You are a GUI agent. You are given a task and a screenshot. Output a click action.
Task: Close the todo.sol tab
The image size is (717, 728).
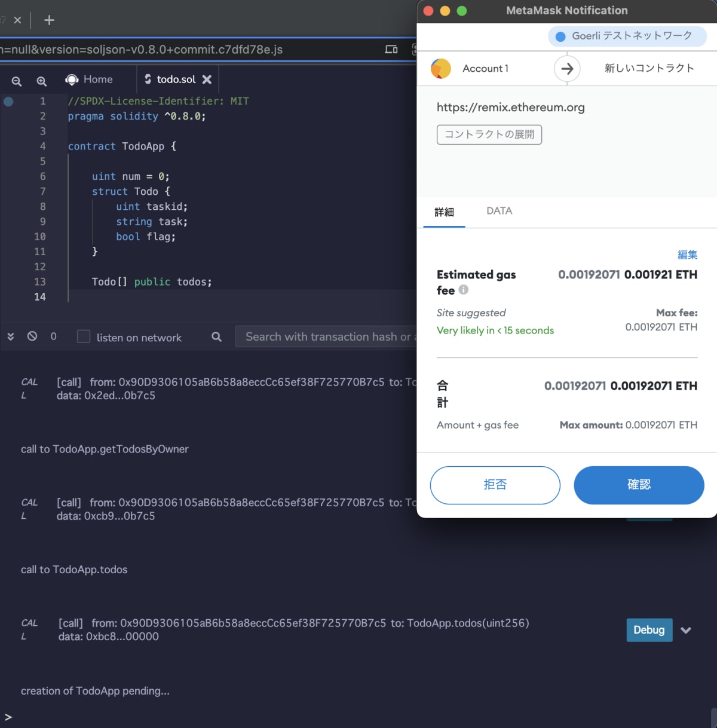pos(207,79)
